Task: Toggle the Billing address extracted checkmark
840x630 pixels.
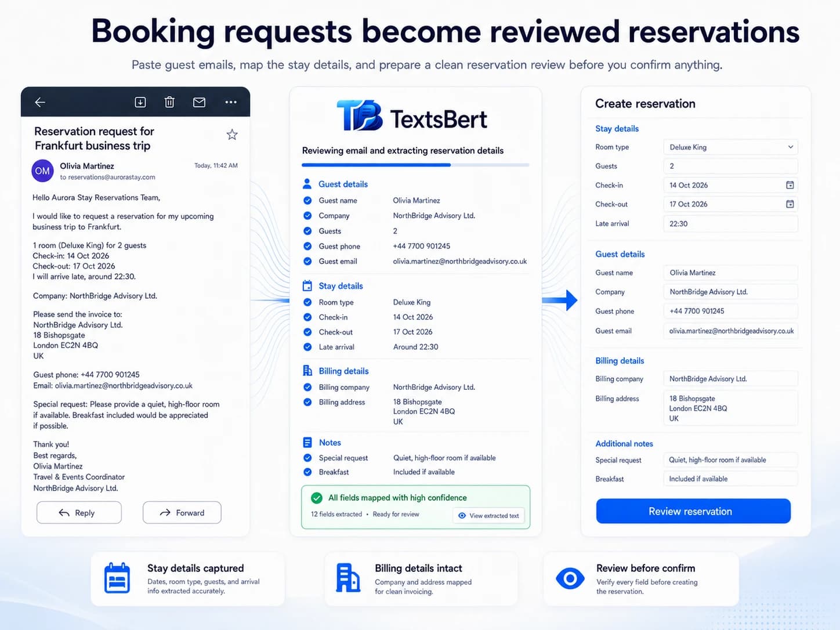Action: point(307,402)
